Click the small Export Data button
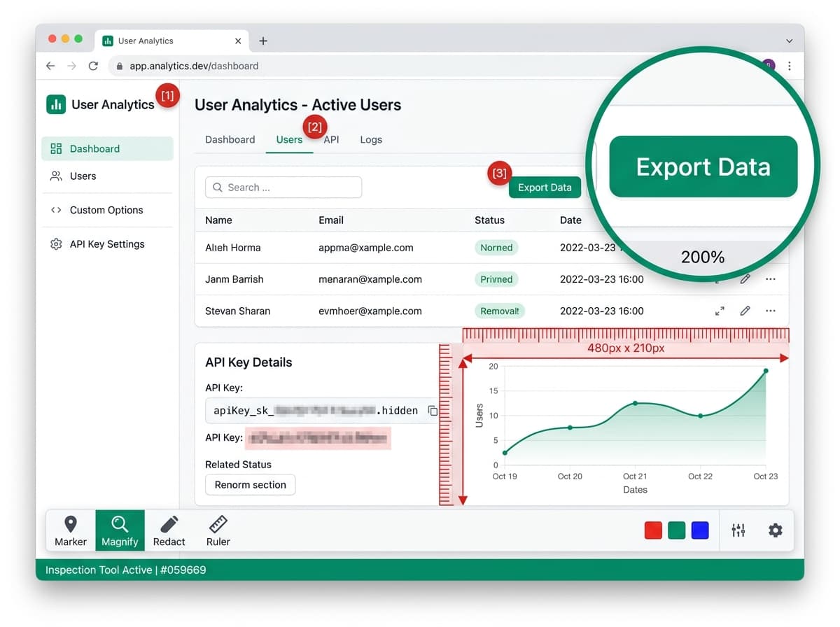Screen dimensions: 840x627 [x=545, y=188]
